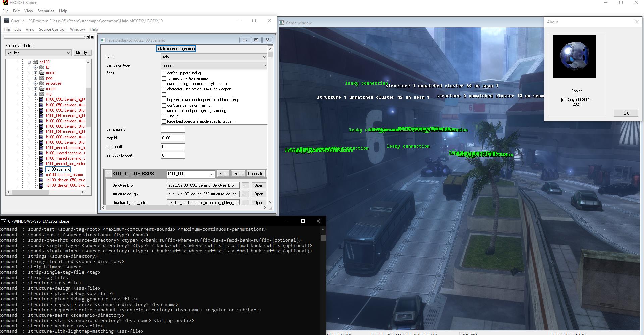Click the map id field
The image size is (644, 335).
(x=173, y=138)
